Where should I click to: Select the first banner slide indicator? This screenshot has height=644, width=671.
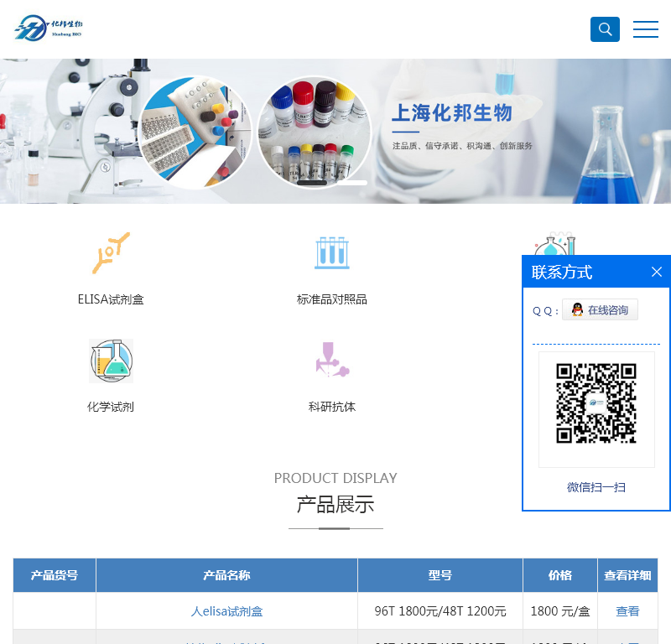click(x=312, y=183)
